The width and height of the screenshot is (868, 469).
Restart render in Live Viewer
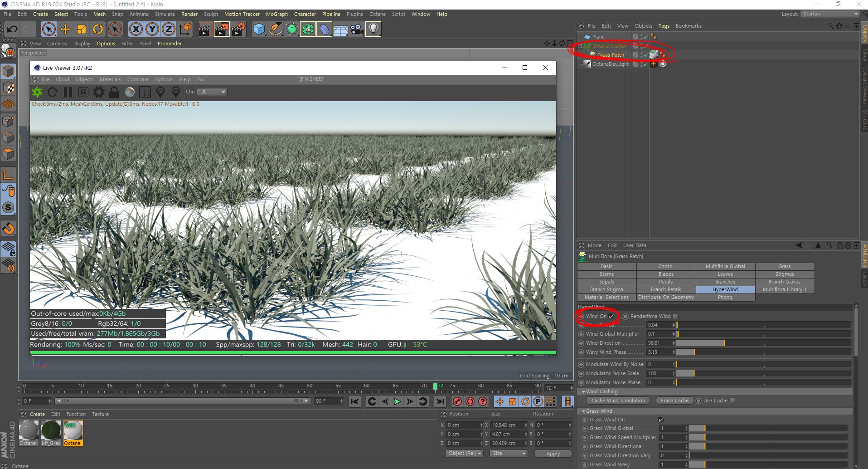pyautogui.click(x=52, y=92)
